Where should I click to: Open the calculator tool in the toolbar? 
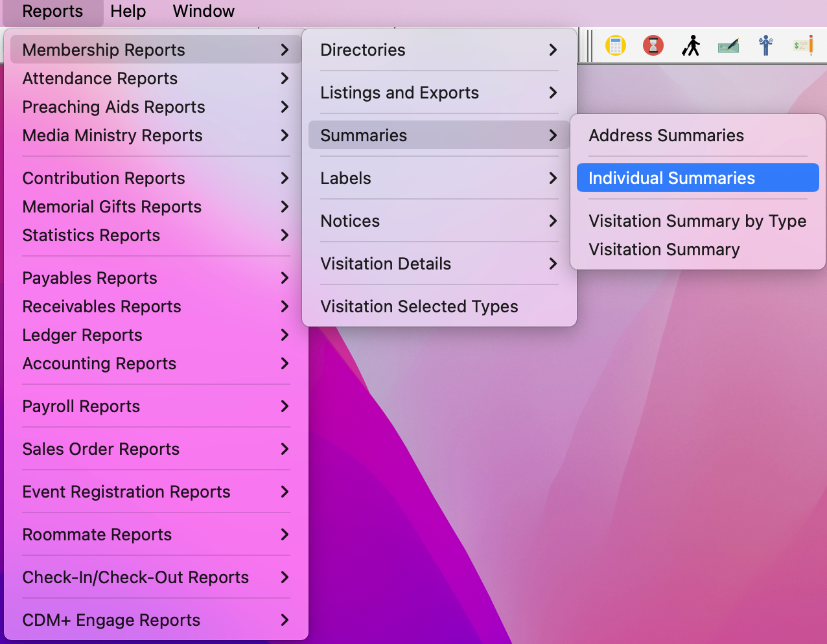615,45
